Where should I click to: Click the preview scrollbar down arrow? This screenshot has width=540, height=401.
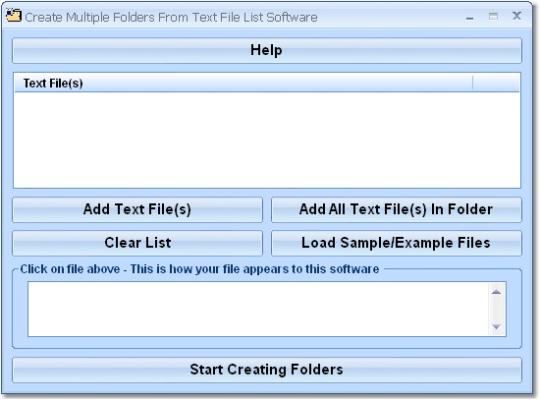(x=496, y=327)
